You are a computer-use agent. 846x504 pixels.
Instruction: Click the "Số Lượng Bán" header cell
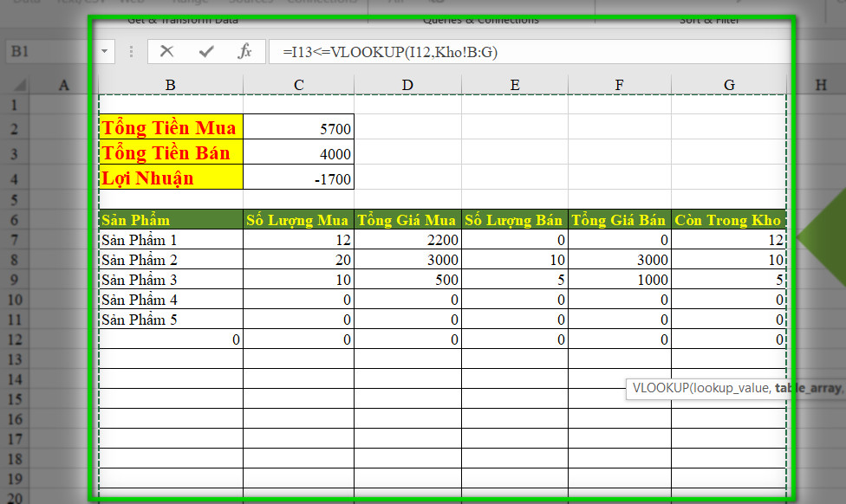tap(515, 220)
